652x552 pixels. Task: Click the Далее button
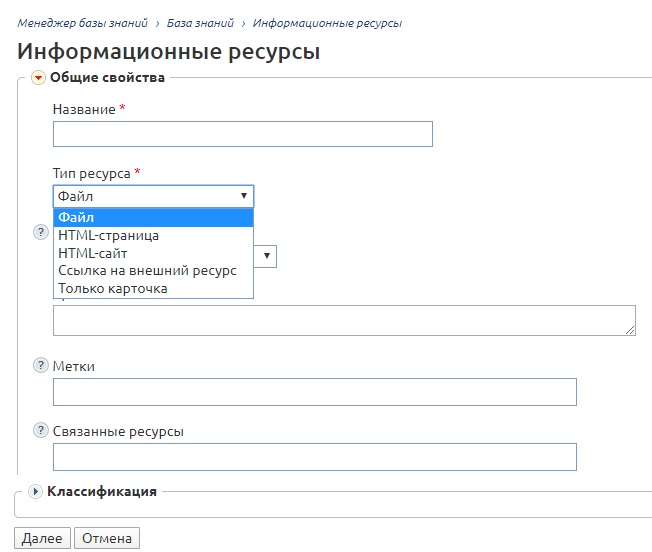42,538
